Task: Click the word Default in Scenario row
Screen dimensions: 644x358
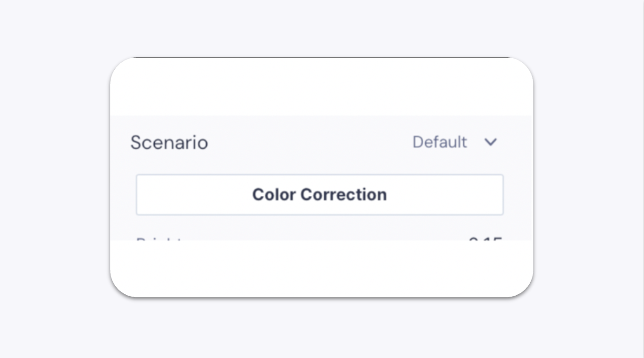Action: click(440, 142)
